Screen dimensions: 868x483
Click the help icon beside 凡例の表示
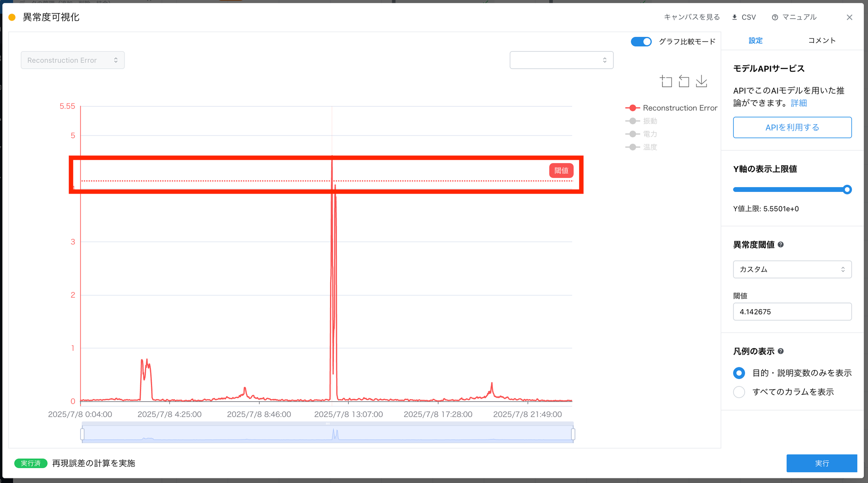(781, 351)
